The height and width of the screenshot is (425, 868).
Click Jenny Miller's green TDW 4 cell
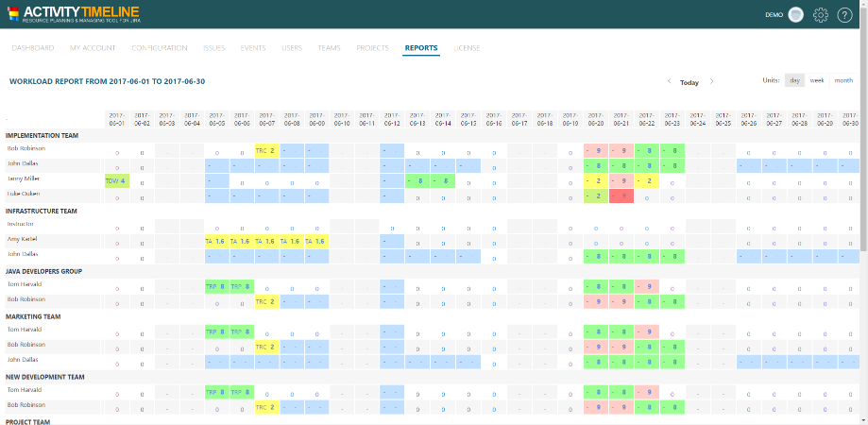(x=116, y=180)
